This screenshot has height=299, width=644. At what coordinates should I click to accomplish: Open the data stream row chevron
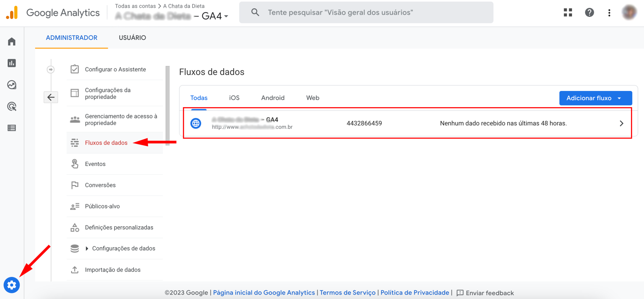(621, 123)
